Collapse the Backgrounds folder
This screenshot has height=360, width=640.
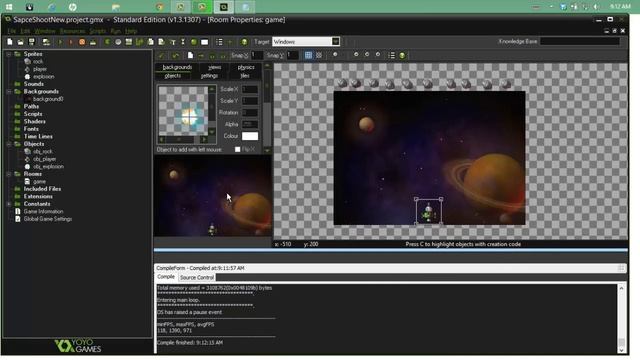point(9,91)
